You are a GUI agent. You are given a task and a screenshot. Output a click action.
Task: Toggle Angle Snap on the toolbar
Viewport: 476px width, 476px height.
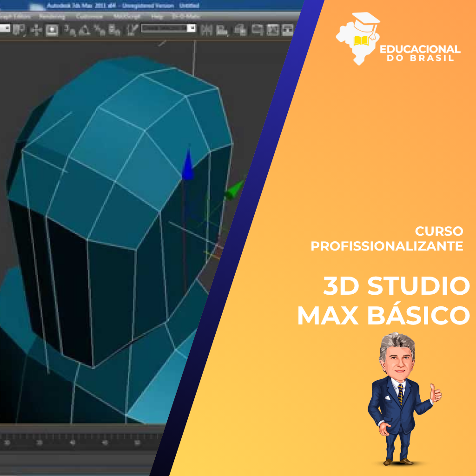(84, 30)
